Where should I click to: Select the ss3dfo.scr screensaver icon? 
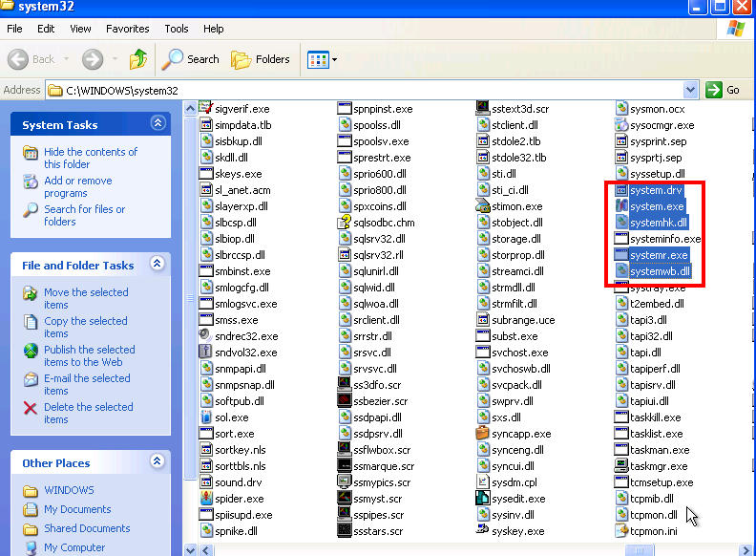tap(345, 384)
